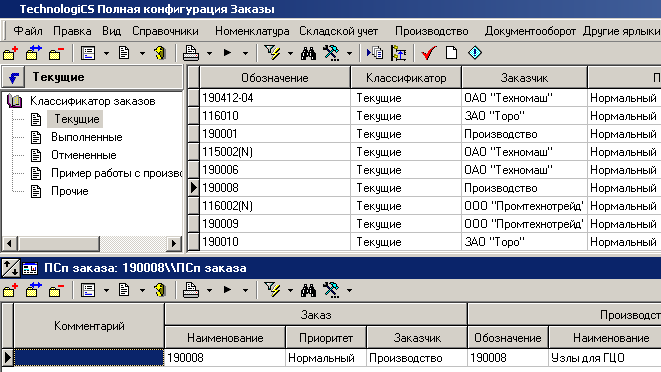Viewport: 661px width, 372px height.
Task: Select the Прочие tree item
Action: click(70, 191)
